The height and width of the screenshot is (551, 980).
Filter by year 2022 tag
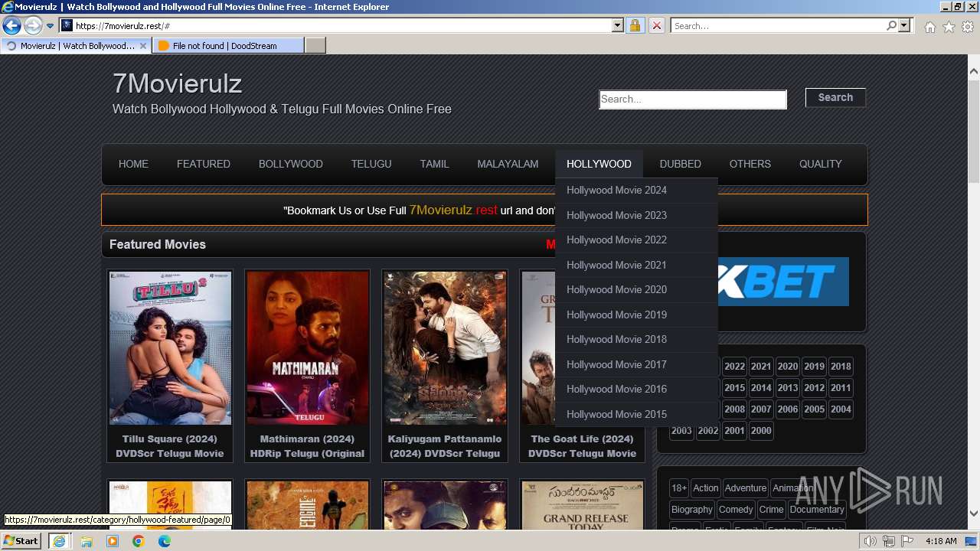coord(734,367)
